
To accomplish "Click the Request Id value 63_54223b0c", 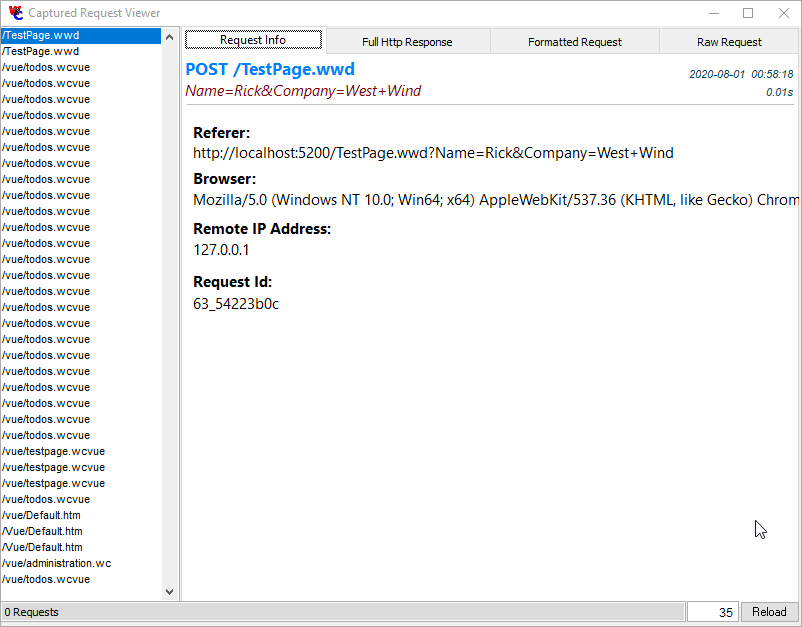I will (236, 304).
